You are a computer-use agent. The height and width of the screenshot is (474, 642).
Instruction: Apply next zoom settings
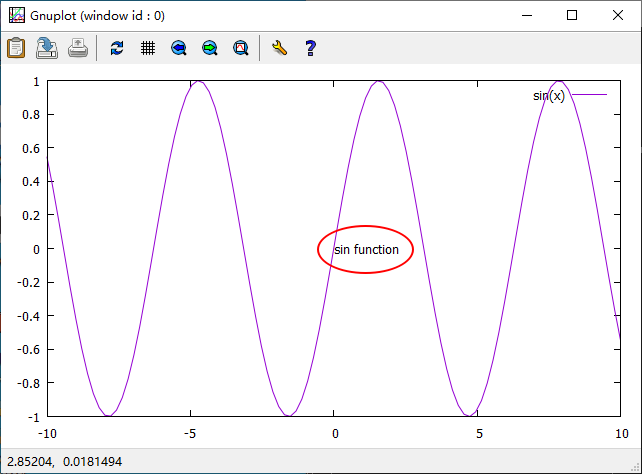pos(210,48)
